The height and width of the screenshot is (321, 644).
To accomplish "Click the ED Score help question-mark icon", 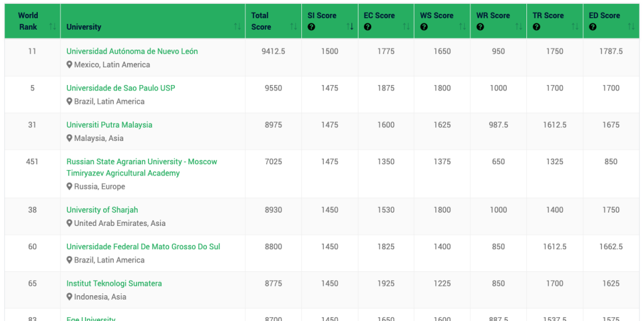I will tap(592, 27).
